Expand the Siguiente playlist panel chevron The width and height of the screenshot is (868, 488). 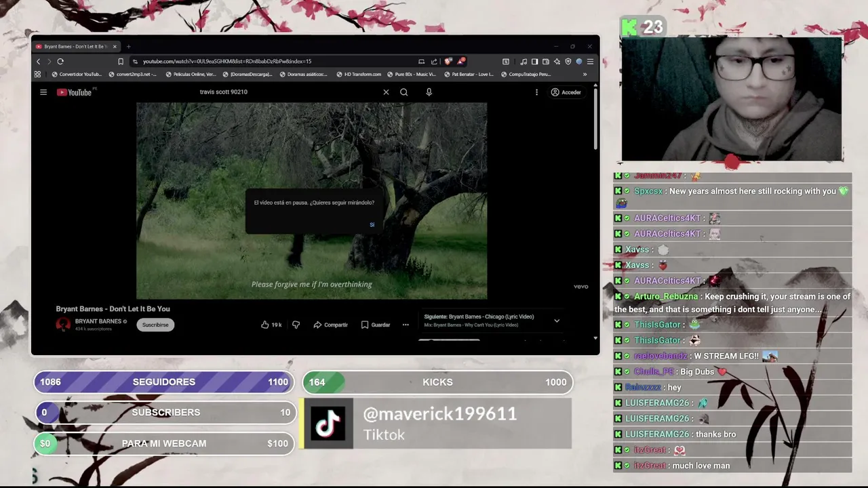click(557, 321)
